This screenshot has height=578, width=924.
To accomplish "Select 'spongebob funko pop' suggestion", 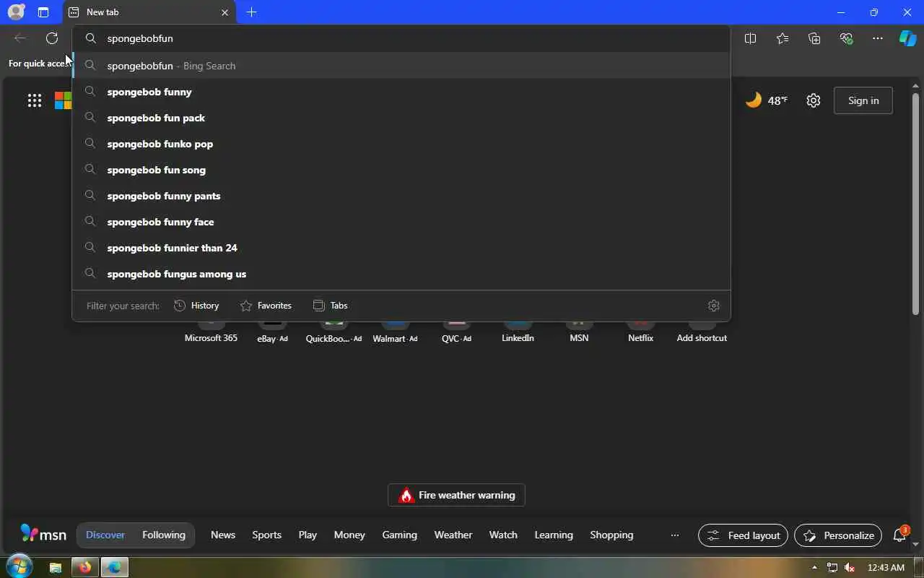I will [x=401, y=144].
